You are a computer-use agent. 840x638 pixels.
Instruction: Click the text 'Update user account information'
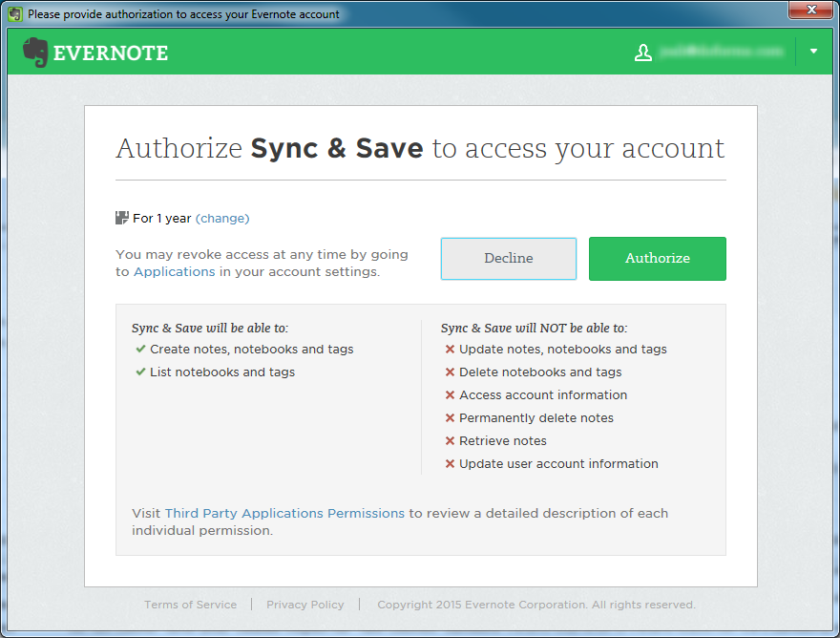pos(558,464)
